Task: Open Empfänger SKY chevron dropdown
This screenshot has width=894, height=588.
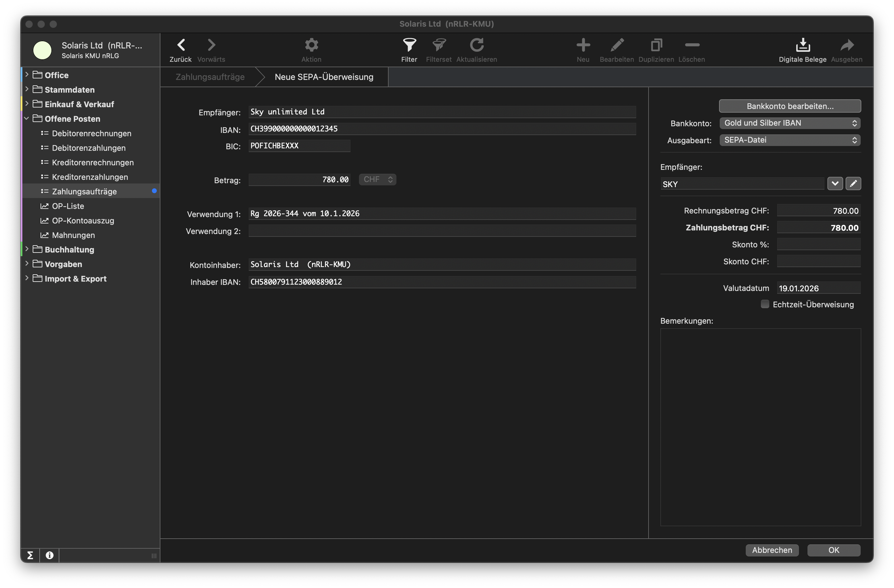Action: click(835, 184)
